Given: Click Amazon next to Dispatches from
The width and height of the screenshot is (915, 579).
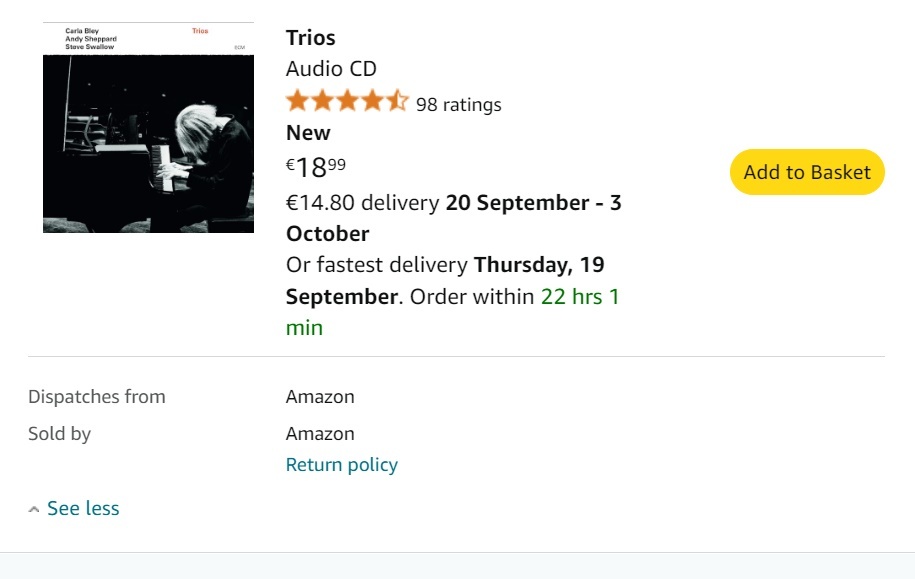Looking at the screenshot, I should (320, 397).
